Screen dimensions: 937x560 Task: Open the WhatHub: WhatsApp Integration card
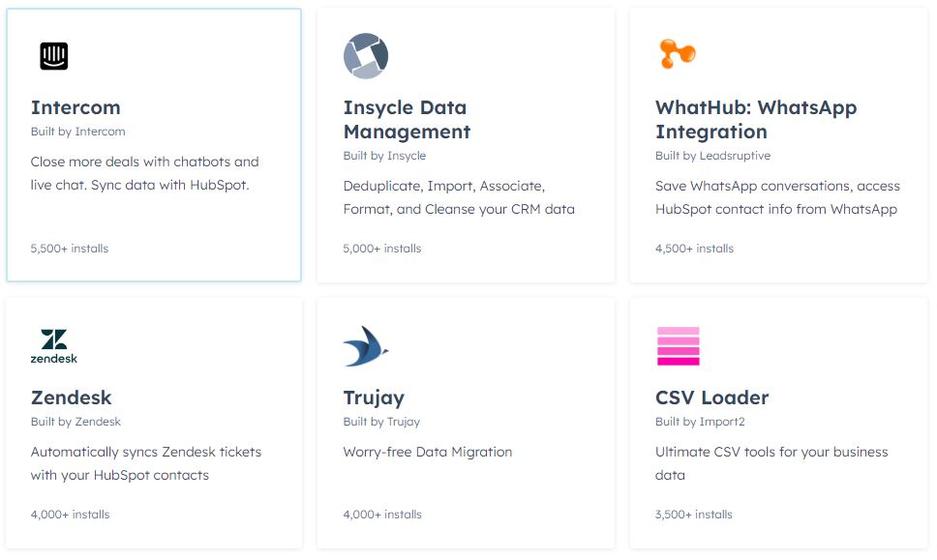tap(779, 143)
